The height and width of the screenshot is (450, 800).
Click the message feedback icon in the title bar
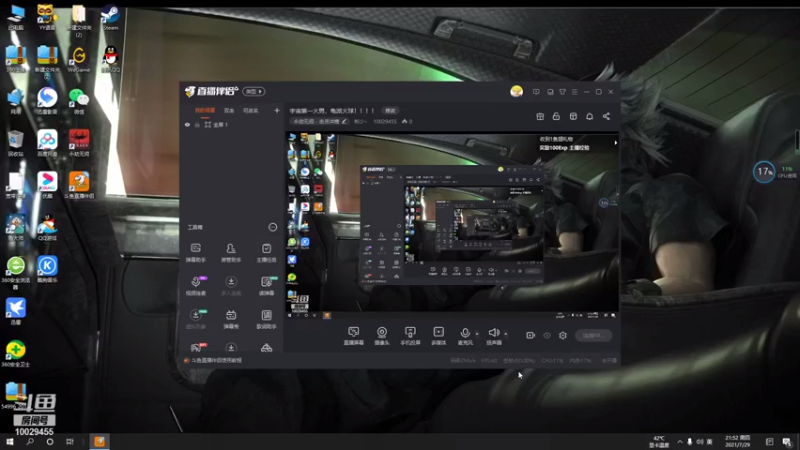[x=536, y=92]
